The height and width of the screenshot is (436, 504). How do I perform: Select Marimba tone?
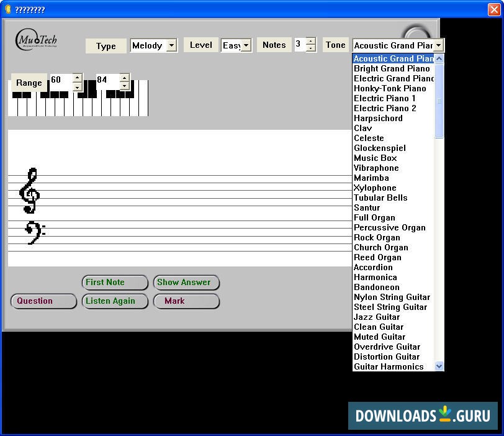click(394, 178)
